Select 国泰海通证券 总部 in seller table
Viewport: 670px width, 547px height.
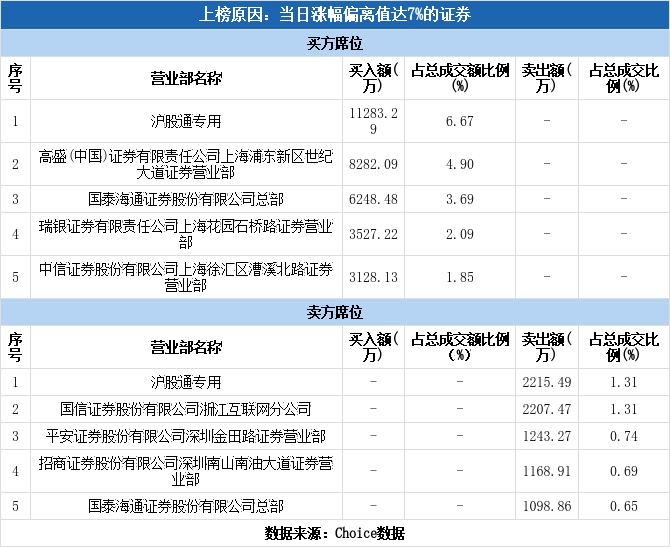(x=186, y=506)
